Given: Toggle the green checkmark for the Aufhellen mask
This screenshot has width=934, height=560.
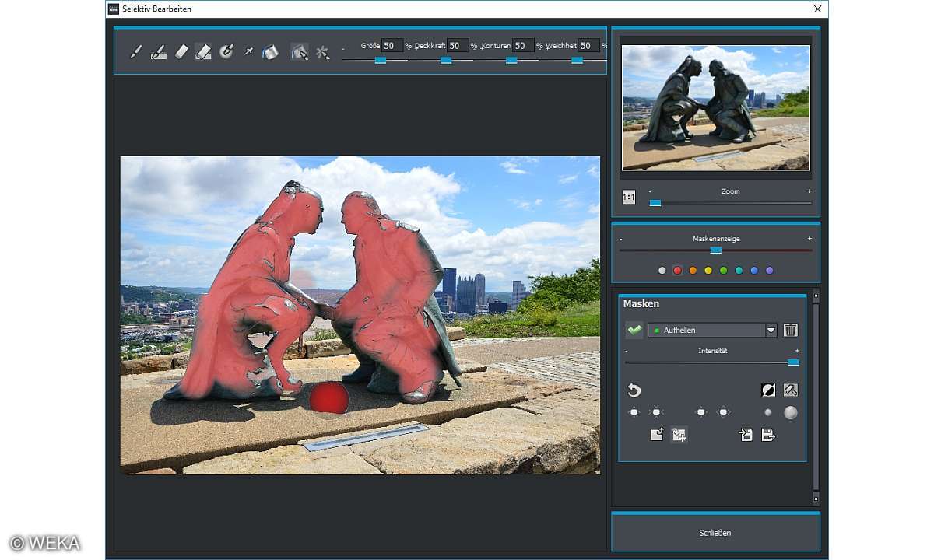Looking at the screenshot, I should pos(634,330).
